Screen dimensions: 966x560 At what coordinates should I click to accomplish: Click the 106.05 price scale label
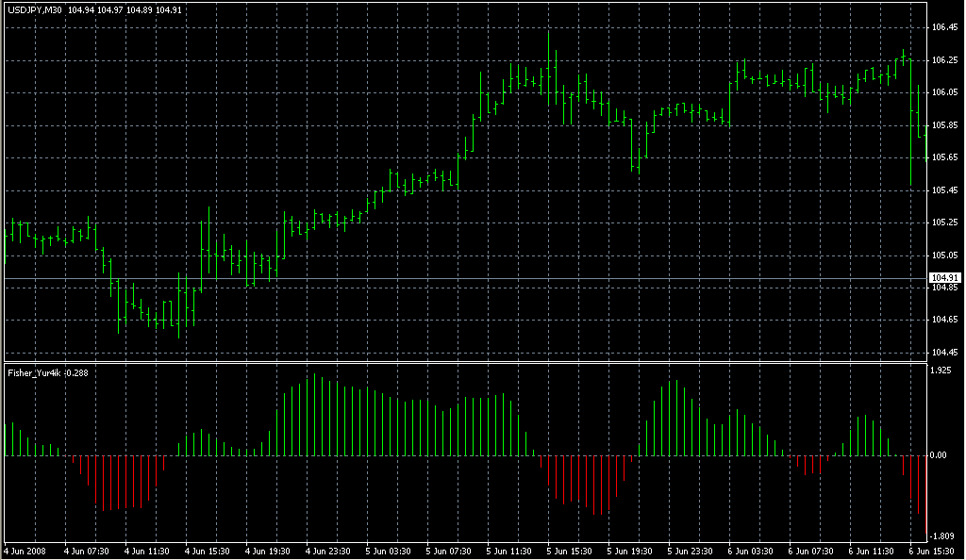(945, 92)
